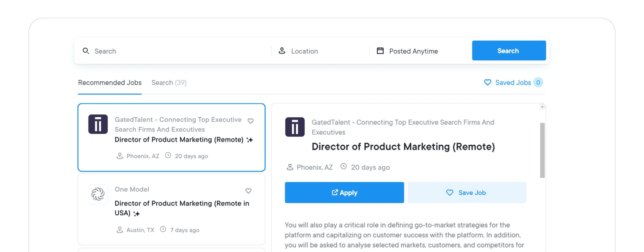The width and height of the screenshot is (644, 252).
Task: Open the Saved Jobs link
Action: (513, 82)
